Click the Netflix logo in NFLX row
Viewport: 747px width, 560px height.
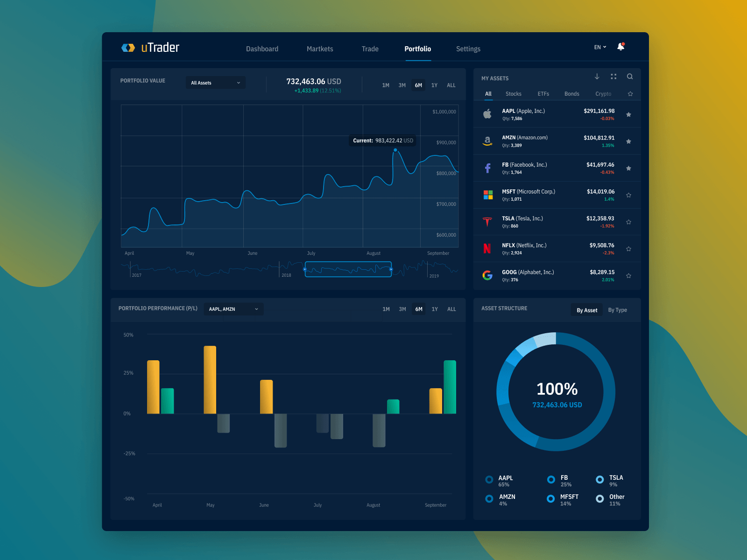coord(487,249)
